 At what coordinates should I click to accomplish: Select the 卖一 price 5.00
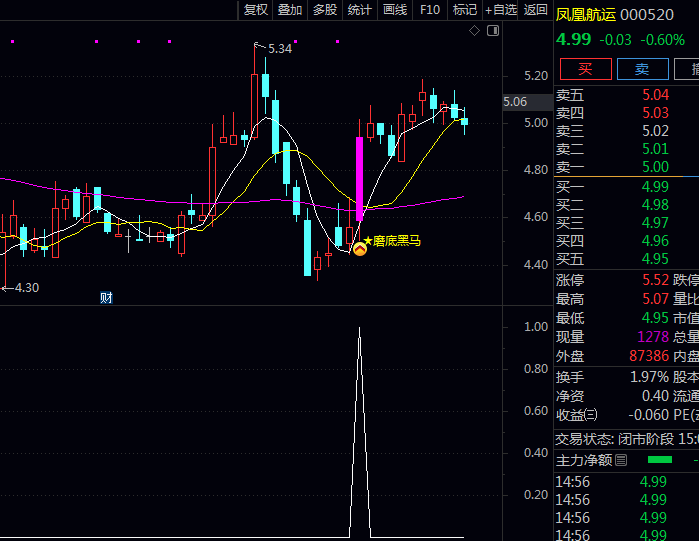655,167
